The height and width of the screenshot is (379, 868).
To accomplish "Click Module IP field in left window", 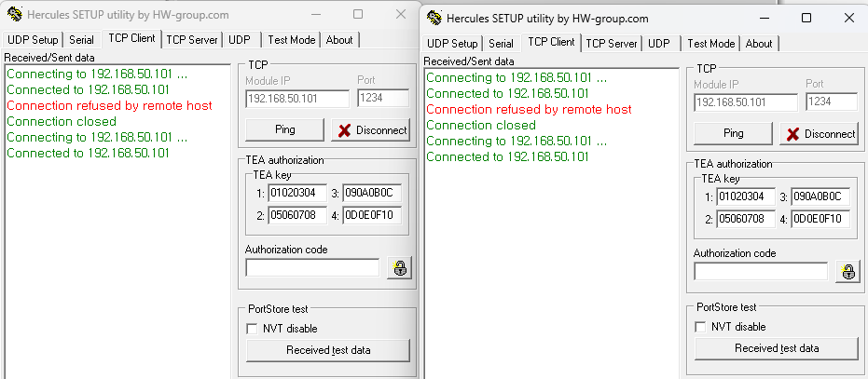I will click(x=297, y=99).
